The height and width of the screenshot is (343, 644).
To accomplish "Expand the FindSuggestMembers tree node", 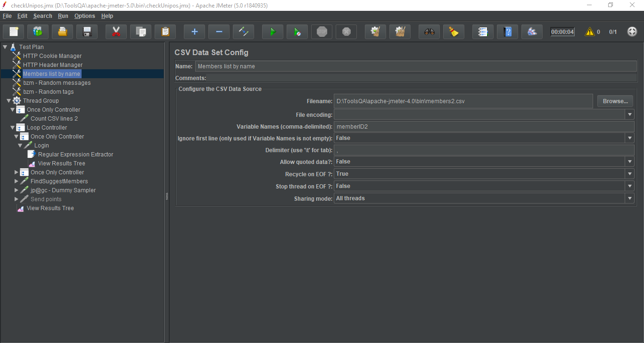I will pyautogui.click(x=17, y=181).
